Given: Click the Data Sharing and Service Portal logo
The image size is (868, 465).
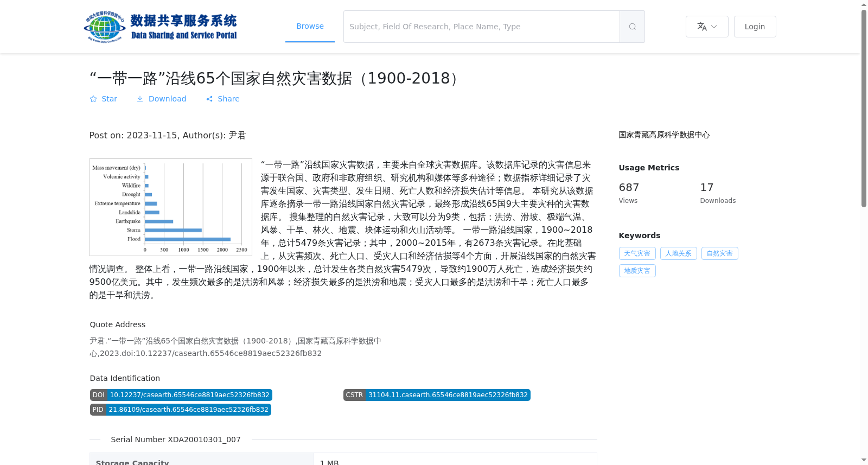Looking at the screenshot, I should [161, 27].
